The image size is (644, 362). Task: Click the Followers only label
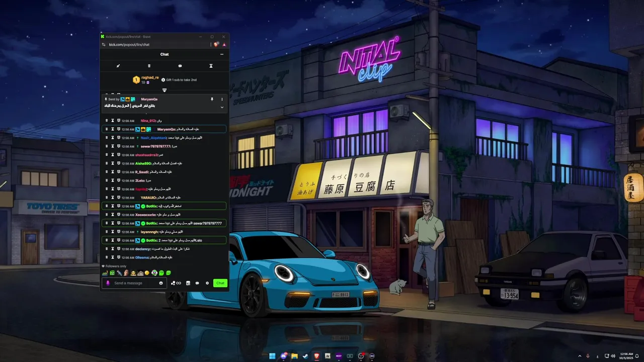tap(116, 266)
